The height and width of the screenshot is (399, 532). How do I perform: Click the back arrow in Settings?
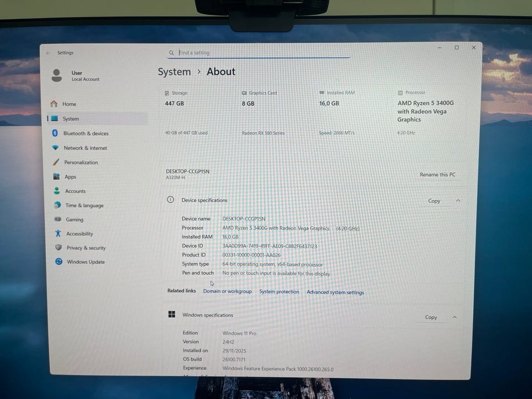tap(48, 53)
